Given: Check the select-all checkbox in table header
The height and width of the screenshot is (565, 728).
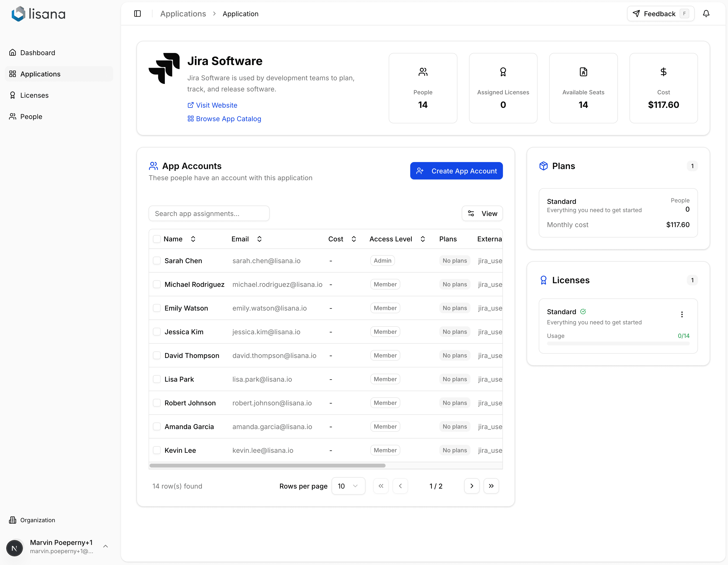Looking at the screenshot, I should [157, 239].
